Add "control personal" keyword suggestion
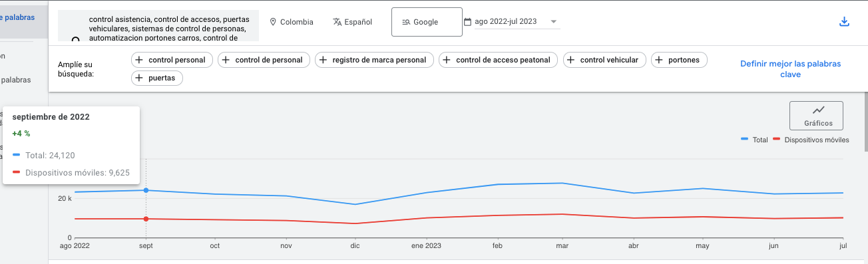Image resolution: width=868 pixels, height=264 pixels. pyautogui.click(x=172, y=60)
